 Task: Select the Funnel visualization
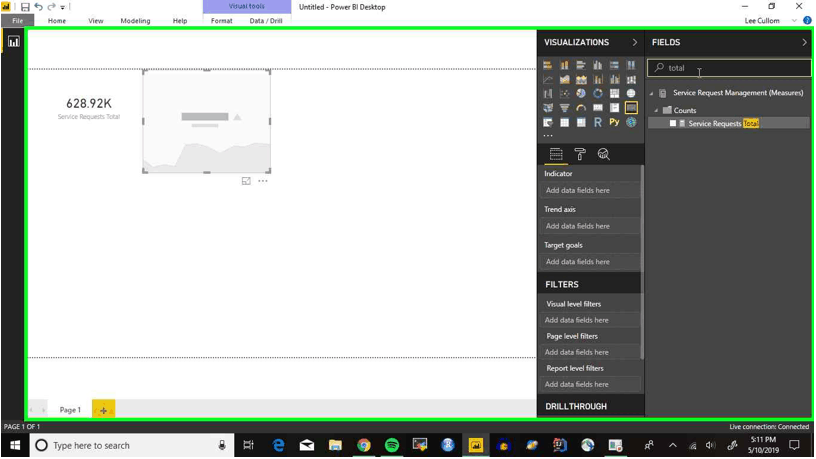[564, 108]
